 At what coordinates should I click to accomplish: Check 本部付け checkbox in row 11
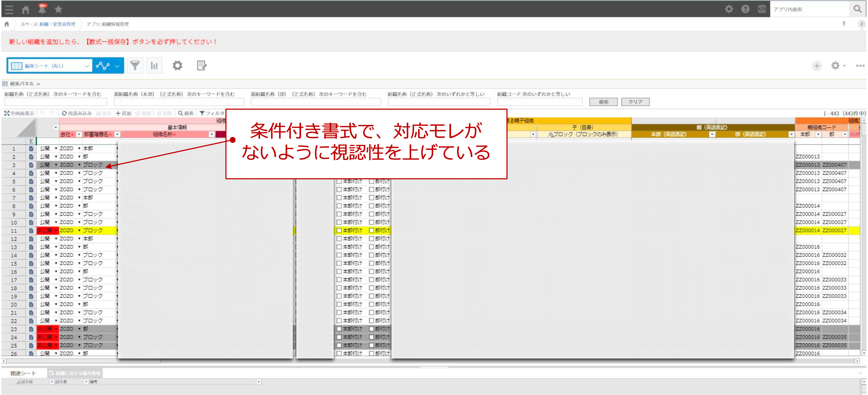(x=339, y=231)
